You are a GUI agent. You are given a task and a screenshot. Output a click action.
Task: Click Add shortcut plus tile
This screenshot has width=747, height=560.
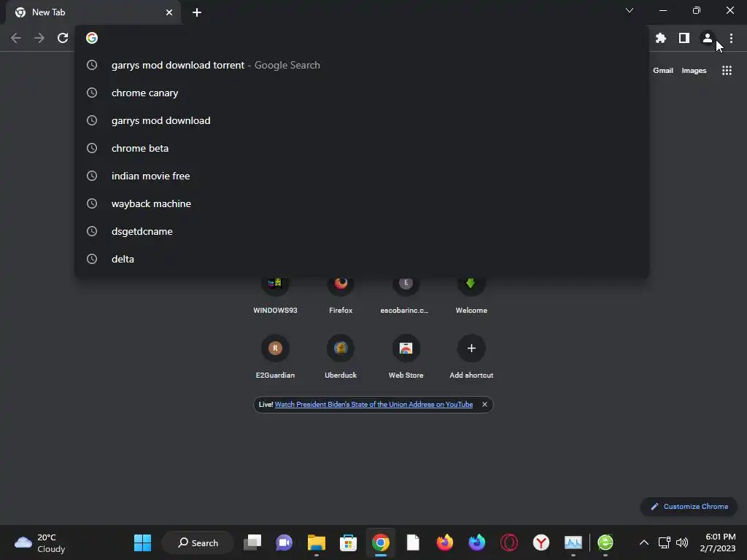click(471, 356)
